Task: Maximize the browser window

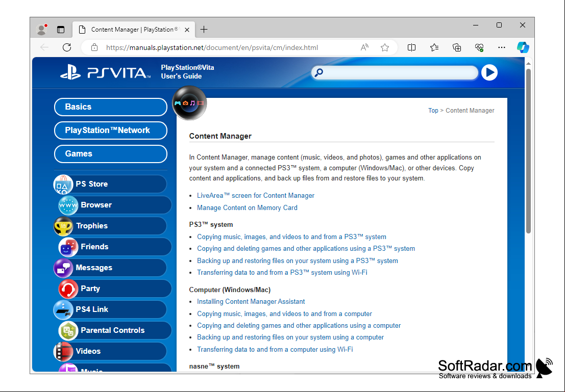Action: pos(499,25)
